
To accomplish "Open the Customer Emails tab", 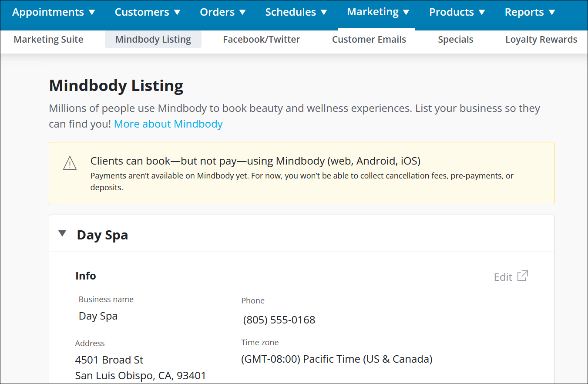I will coord(369,39).
